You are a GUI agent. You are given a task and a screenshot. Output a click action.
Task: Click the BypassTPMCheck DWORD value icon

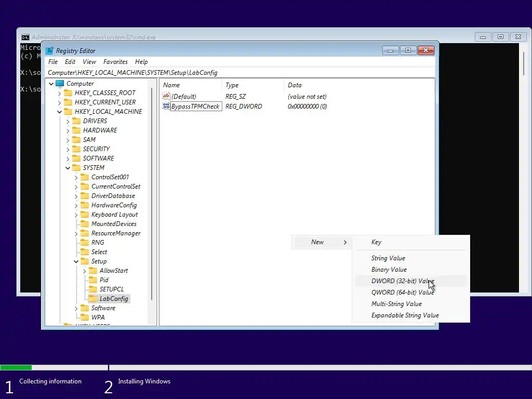pos(166,106)
